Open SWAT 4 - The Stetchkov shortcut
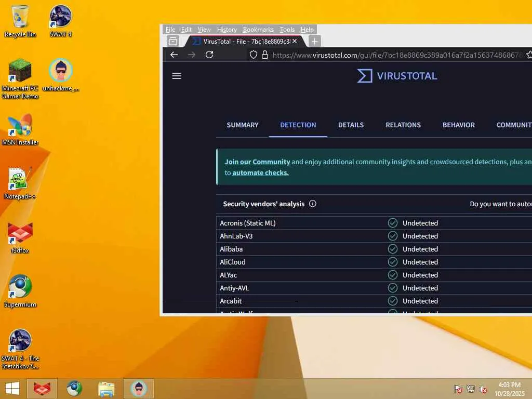The image size is (532, 399). [20, 350]
